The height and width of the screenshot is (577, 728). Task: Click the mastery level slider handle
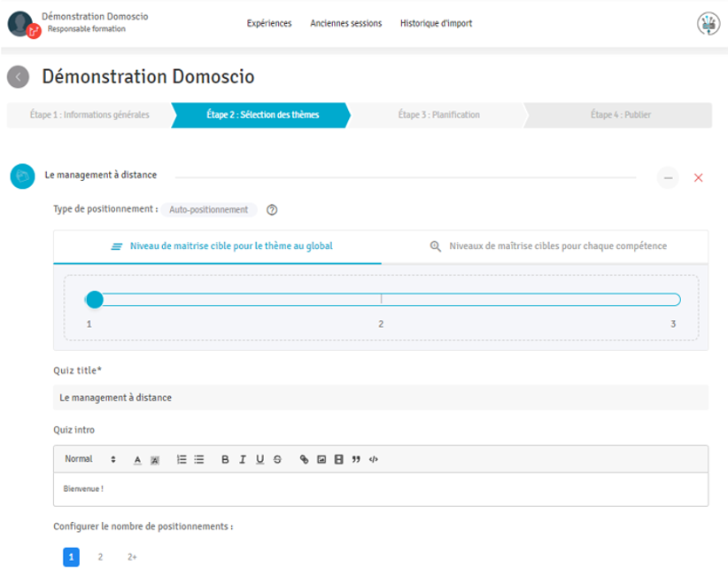pyautogui.click(x=95, y=300)
